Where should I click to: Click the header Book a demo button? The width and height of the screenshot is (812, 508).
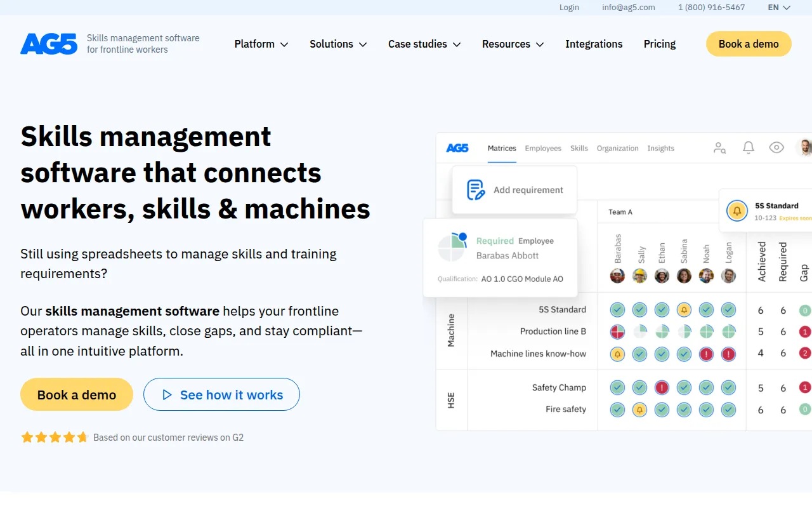pos(749,44)
